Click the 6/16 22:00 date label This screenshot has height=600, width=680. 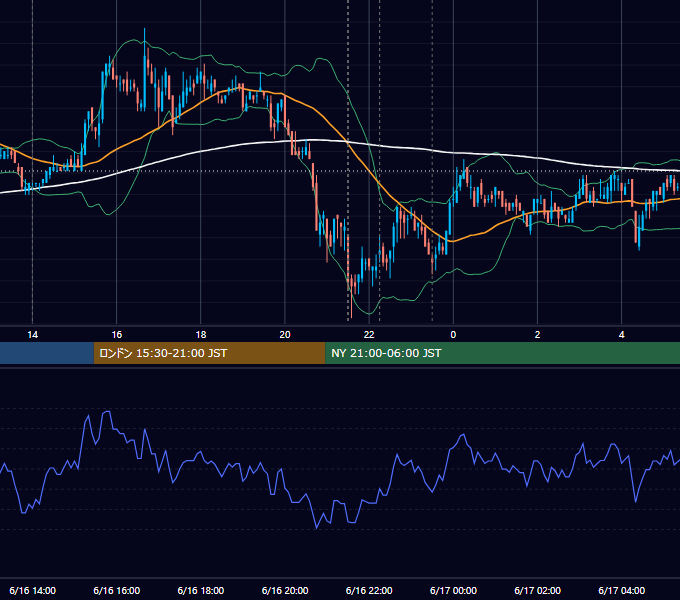pyautogui.click(x=369, y=590)
